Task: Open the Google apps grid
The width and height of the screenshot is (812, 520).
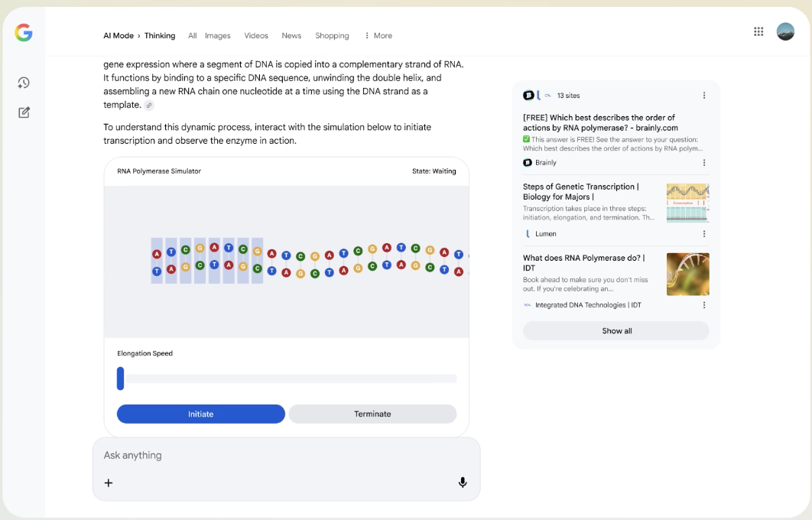Action: [758, 31]
